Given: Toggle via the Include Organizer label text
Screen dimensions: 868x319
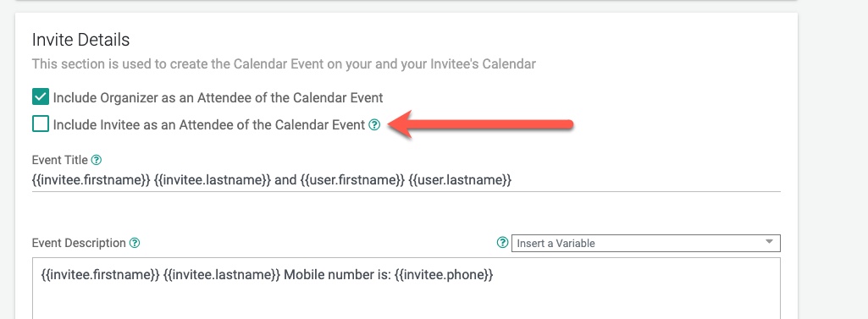Looking at the screenshot, I should tap(218, 98).
